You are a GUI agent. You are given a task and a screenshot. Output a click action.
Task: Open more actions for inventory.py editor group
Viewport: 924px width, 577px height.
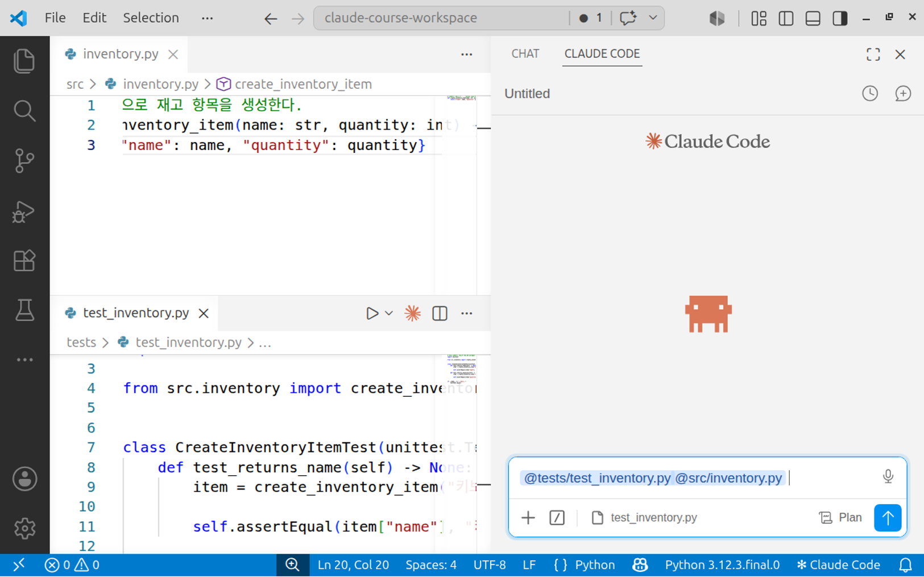click(467, 55)
